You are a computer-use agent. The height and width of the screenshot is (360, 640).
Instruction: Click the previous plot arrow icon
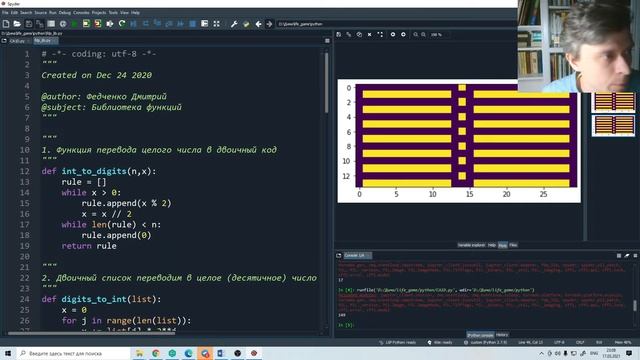[x=393, y=35]
